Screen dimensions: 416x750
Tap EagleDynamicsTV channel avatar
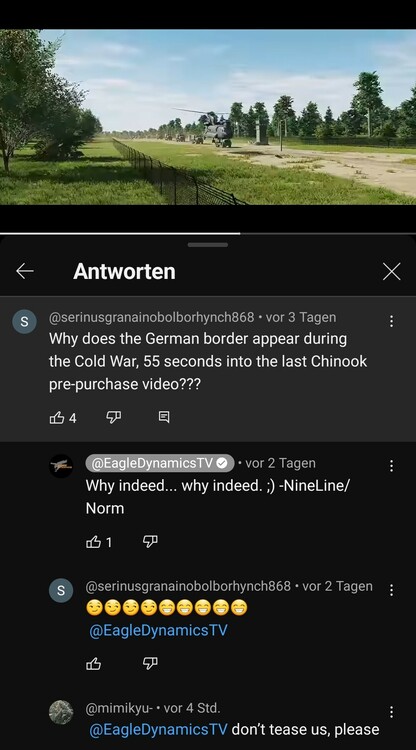(61, 466)
